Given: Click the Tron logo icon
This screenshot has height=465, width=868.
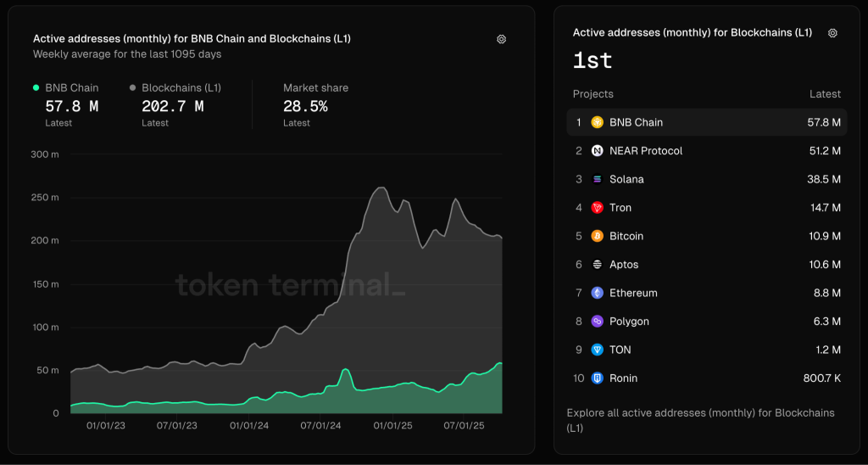Looking at the screenshot, I should pos(598,208).
